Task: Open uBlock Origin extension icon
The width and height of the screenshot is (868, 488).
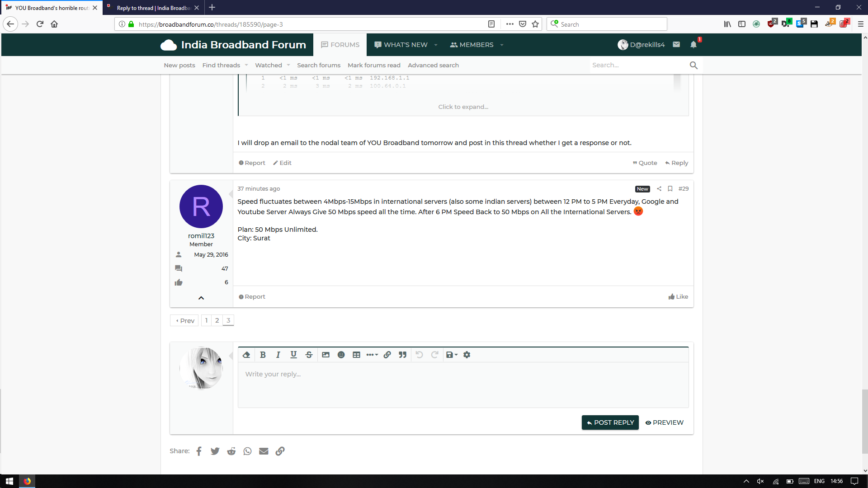Action: (x=772, y=24)
